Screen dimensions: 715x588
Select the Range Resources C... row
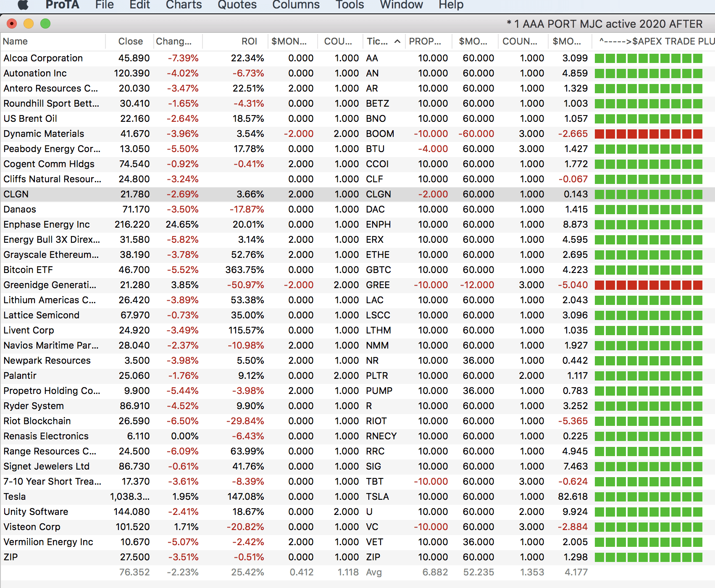pos(357,451)
